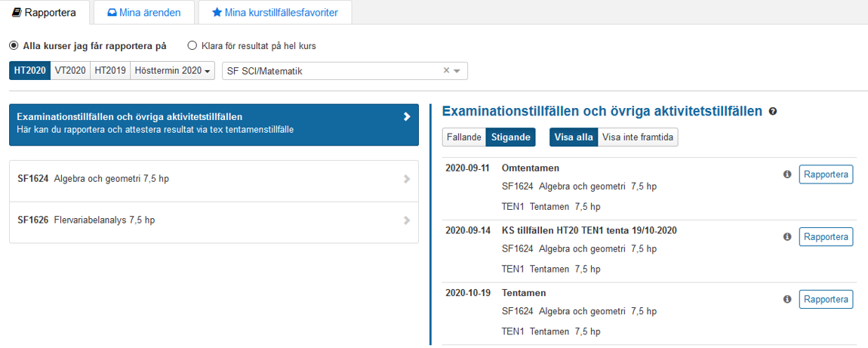Toggle sorting to Fallande

463,137
